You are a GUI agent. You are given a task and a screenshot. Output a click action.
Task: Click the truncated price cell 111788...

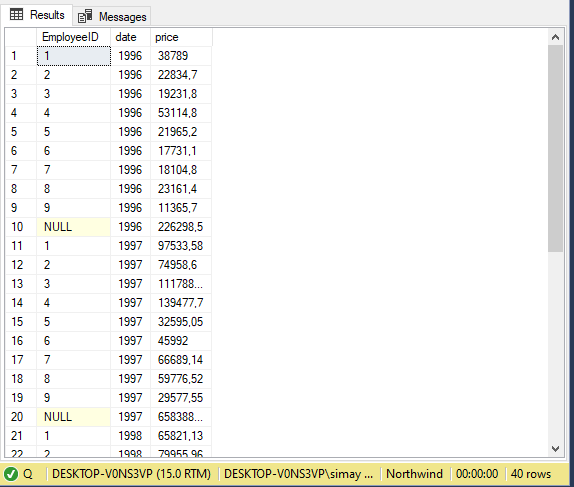pos(181,284)
